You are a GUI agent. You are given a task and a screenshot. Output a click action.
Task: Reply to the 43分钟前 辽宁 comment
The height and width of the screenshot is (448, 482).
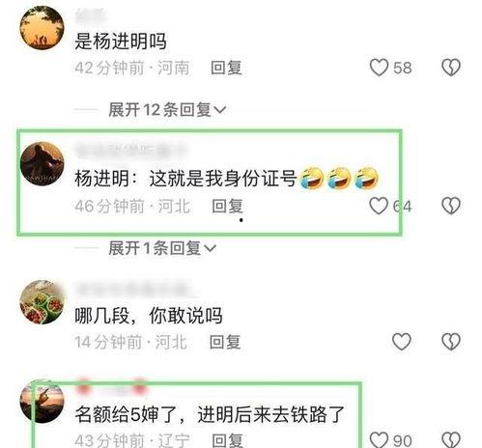point(227,440)
